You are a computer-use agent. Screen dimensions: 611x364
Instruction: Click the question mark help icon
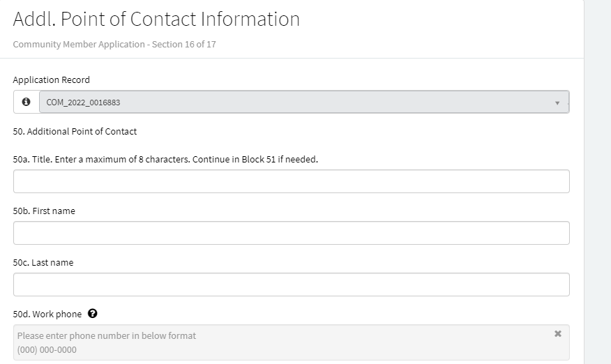click(93, 314)
